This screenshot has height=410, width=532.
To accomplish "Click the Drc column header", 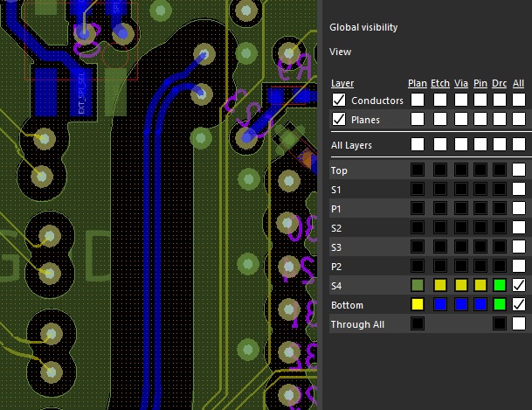I will pyautogui.click(x=500, y=83).
